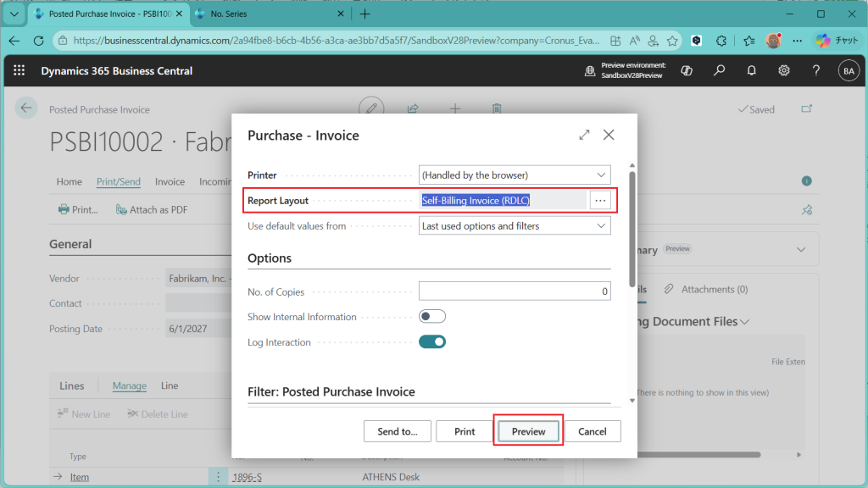Open Use default values from dropdown
This screenshot has height=488, width=868.
point(515,226)
